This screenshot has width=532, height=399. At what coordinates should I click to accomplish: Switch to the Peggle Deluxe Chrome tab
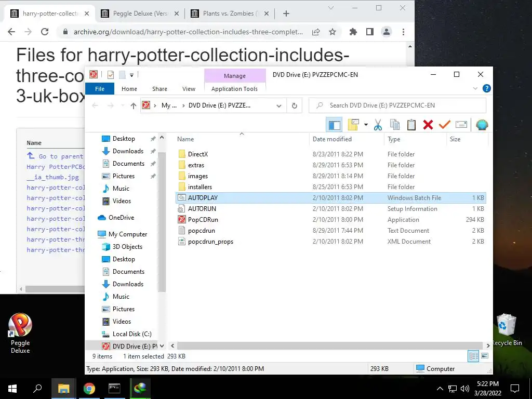click(x=140, y=14)
